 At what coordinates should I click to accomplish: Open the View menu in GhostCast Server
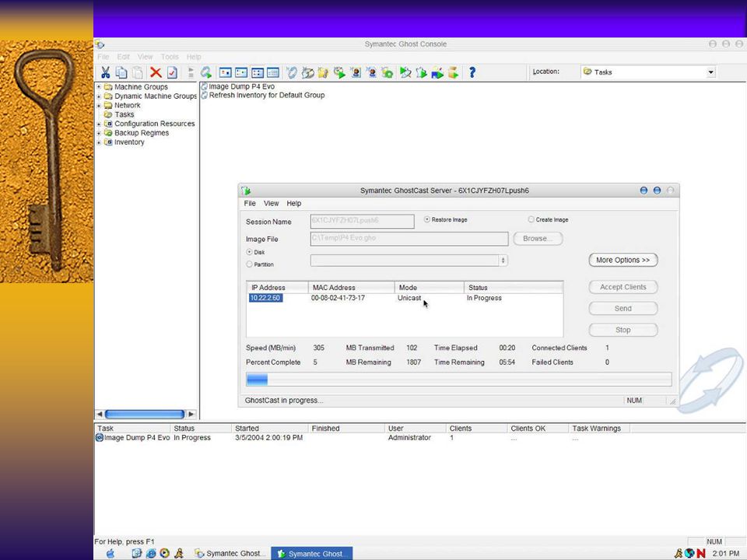click(x=271, y=203)
